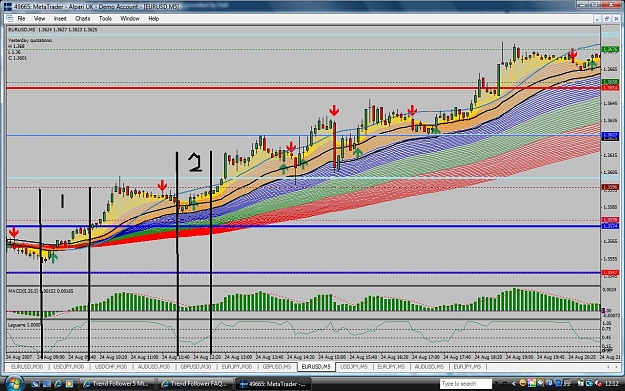The height and width of the screenshot is (391, 625).
Task: Open the Tools menu
Action: [105, 18]
